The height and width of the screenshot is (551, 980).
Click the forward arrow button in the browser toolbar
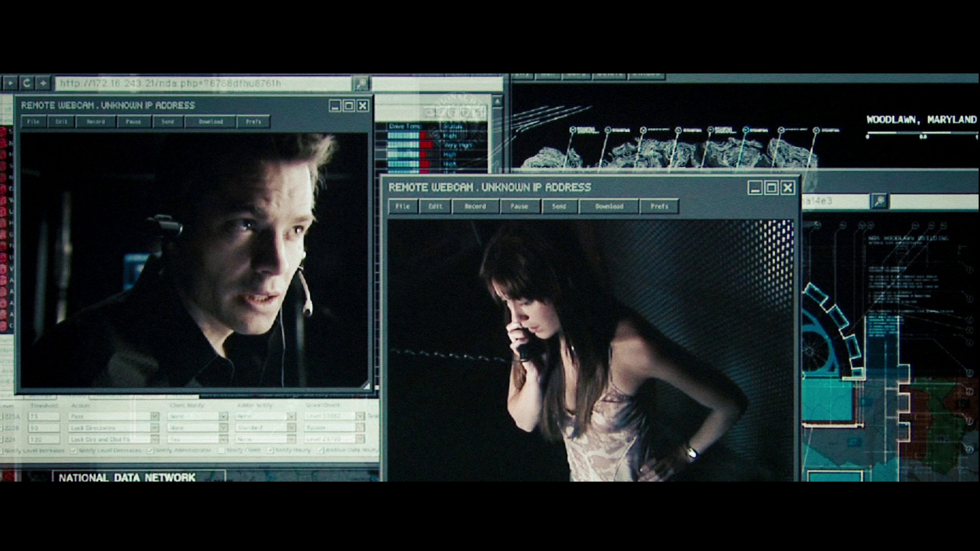click(x=11, y=83)
